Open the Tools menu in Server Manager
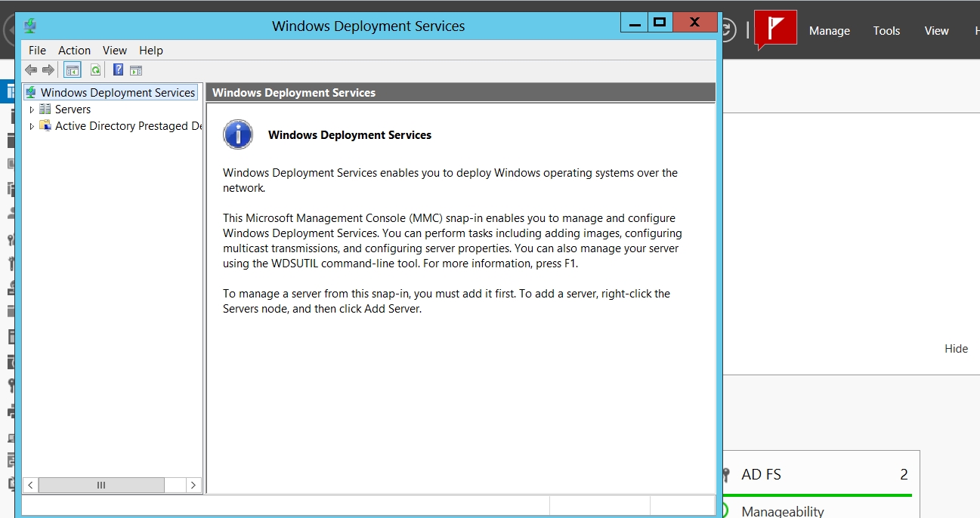 pos(886,31)
